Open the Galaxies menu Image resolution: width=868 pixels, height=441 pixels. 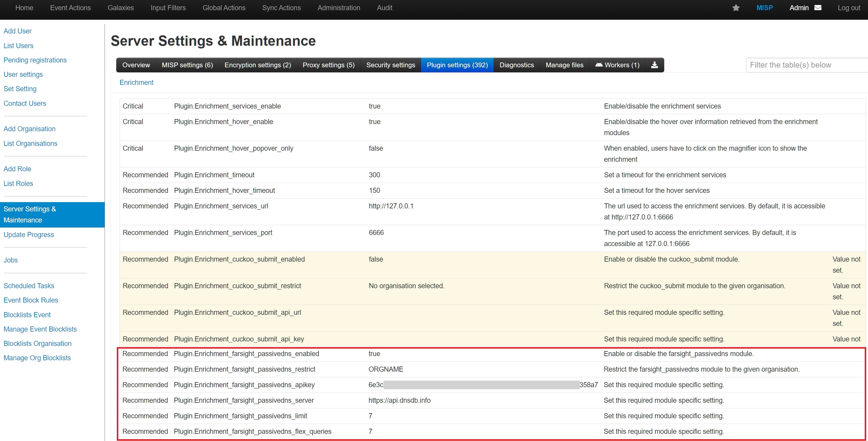(120, 7)
